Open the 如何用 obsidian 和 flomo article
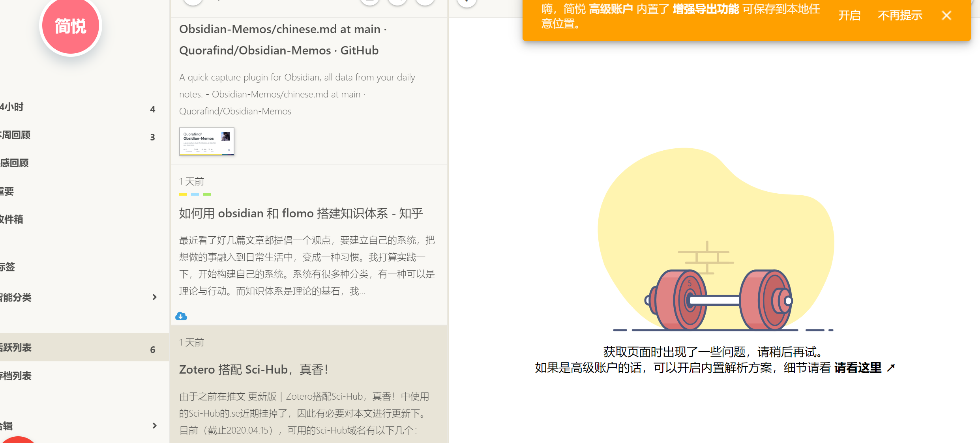 pyautogui.click(x=301, y=213)
